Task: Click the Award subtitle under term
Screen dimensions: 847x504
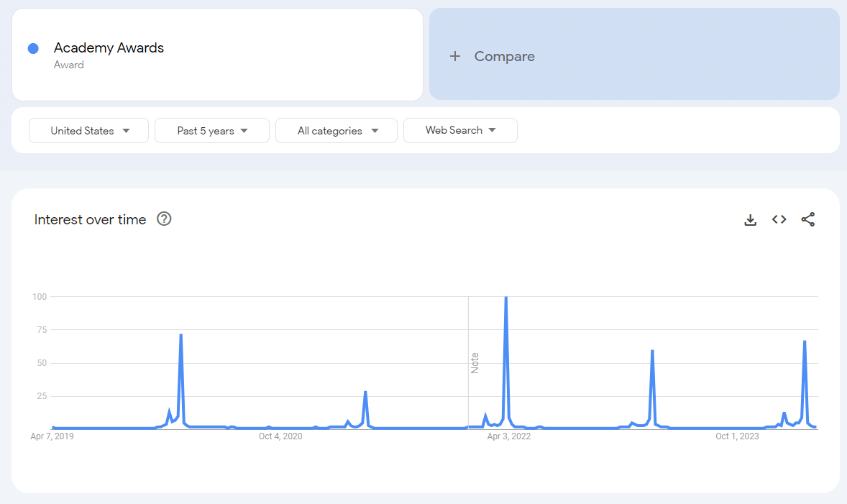Action: (68, 65)
